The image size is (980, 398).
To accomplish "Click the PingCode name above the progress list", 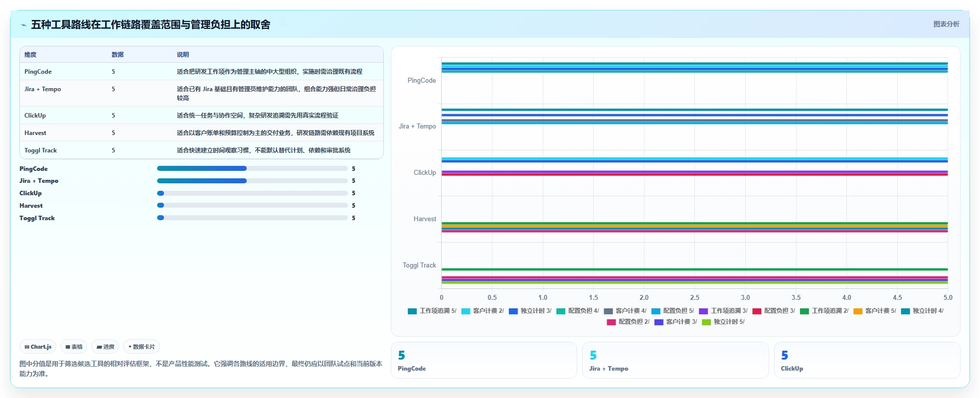I will coord(33,169).
